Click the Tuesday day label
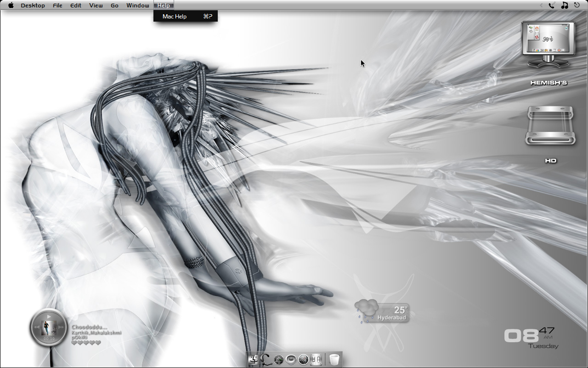Viewport: 588px width, 368px height. (x=543, y=346)
